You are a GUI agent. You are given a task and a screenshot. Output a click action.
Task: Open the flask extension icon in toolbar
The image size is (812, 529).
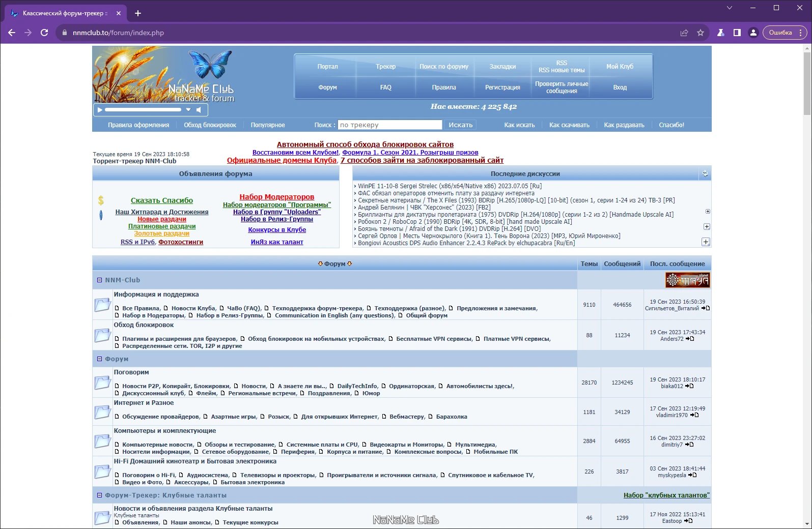click(720, 33)
